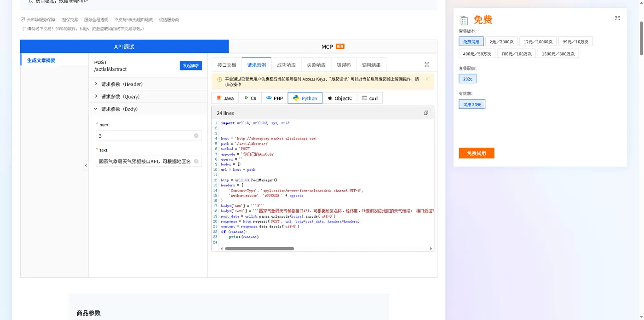Open the 成功响应 tab
644x320 pixels.
coord(286,65)
